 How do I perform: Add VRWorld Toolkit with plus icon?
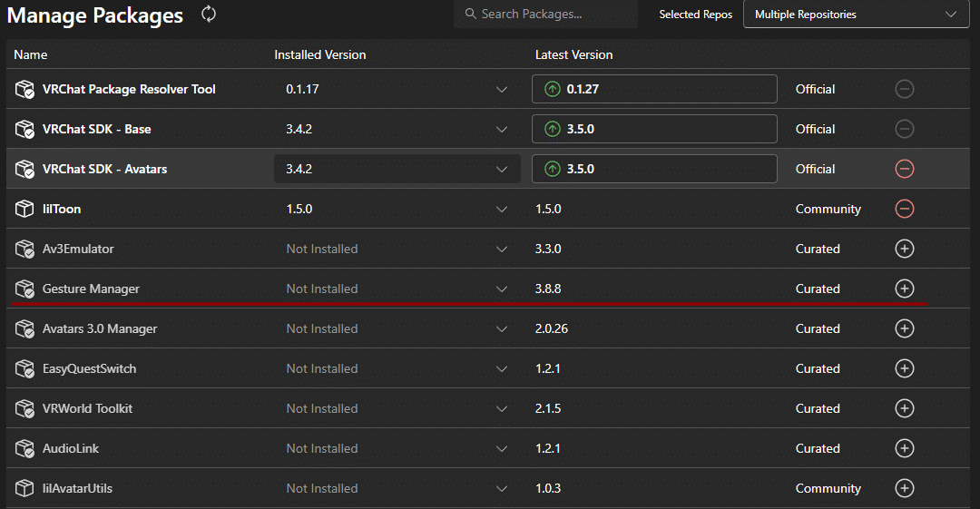tap(905, 408)
